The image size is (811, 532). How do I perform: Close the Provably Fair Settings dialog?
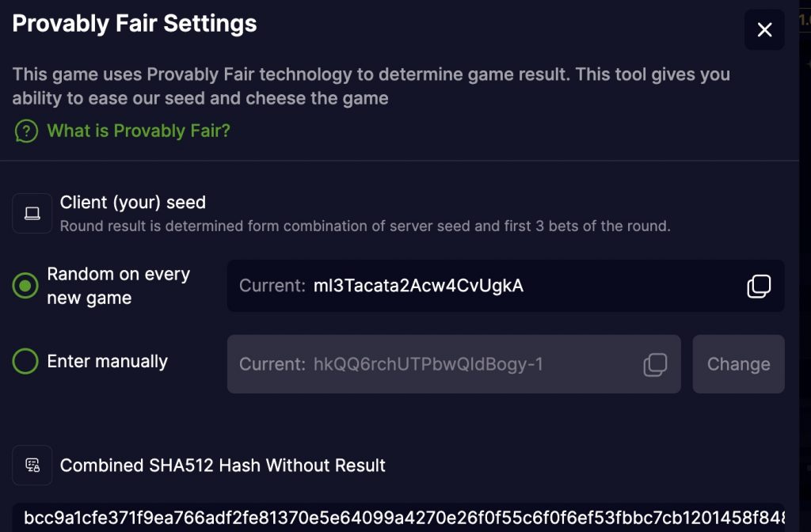coord(764,29)
